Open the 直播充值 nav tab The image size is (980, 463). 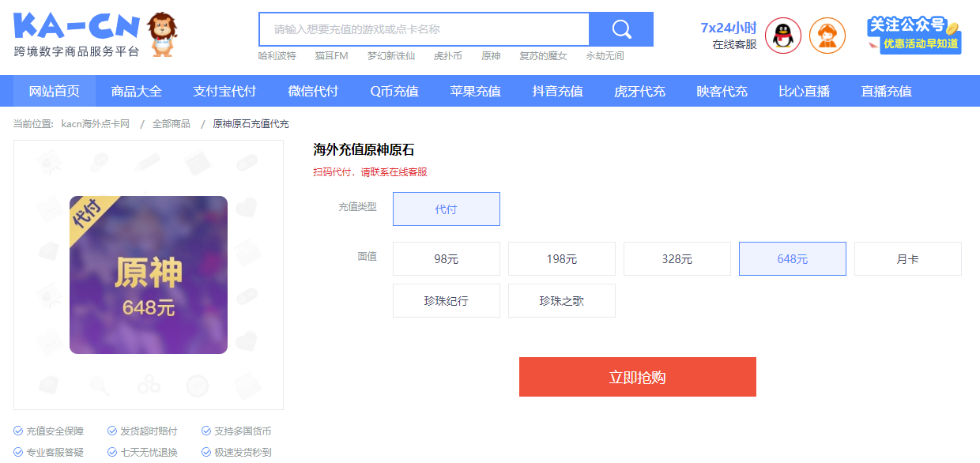pyautogui.click(x=887, y=91)
